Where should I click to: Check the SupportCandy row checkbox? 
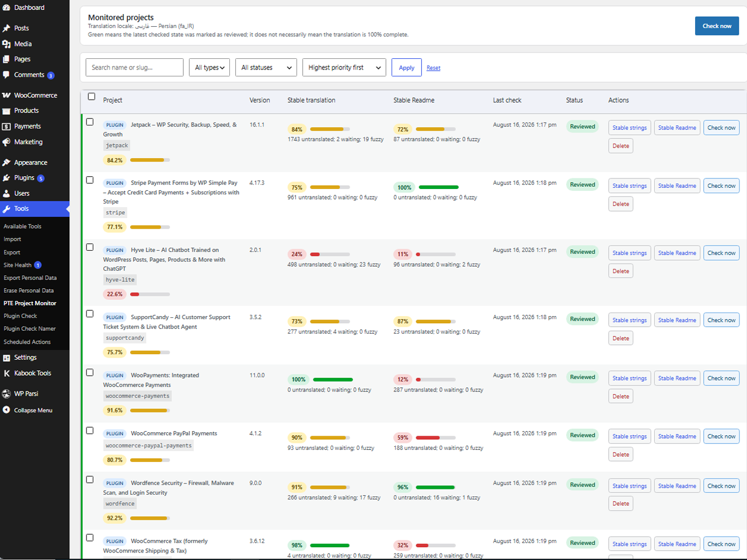pos(90,314)
